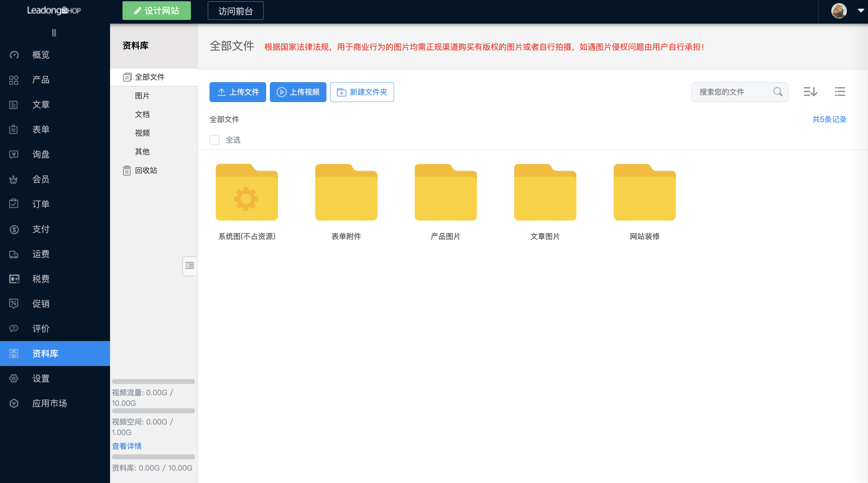Open 产品 menu in sidebar
This screenshot has height=483, width=868.
point(41,80)
